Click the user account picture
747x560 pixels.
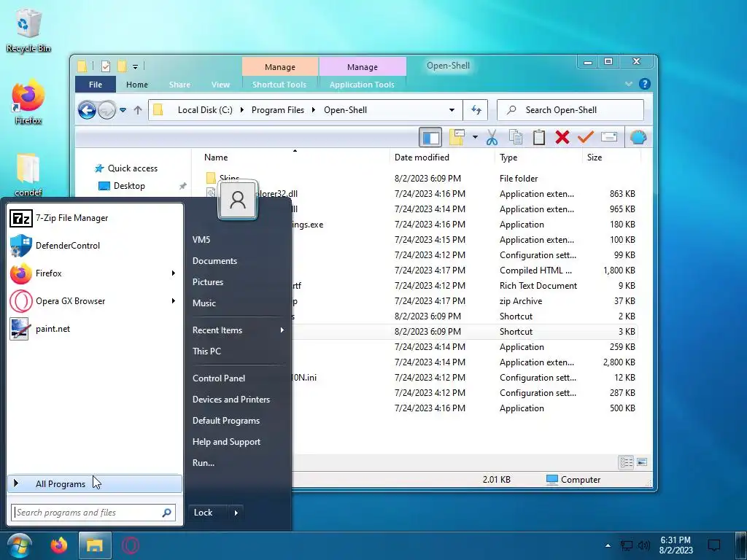[238, 200]
